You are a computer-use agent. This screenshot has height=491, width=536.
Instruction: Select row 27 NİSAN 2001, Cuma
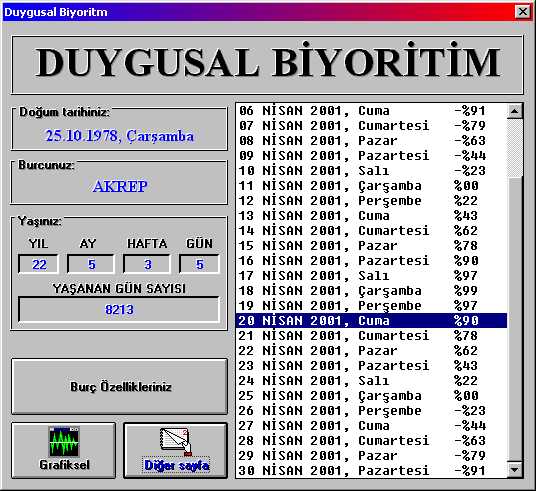(x=372, y=426)
